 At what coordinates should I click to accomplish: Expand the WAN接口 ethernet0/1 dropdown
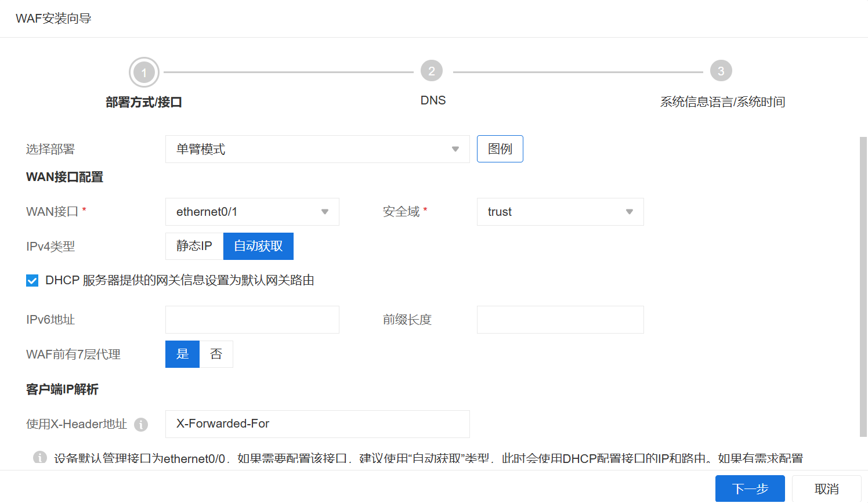click(x=252, y=212)
